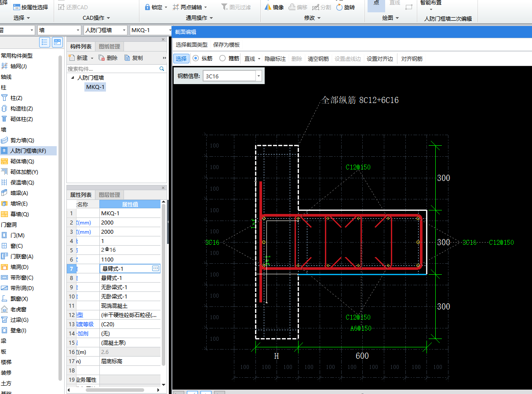Switch to 图层管理 tab
The height and width of the screenshot is (394, 532).
click(x=109, y=195)
